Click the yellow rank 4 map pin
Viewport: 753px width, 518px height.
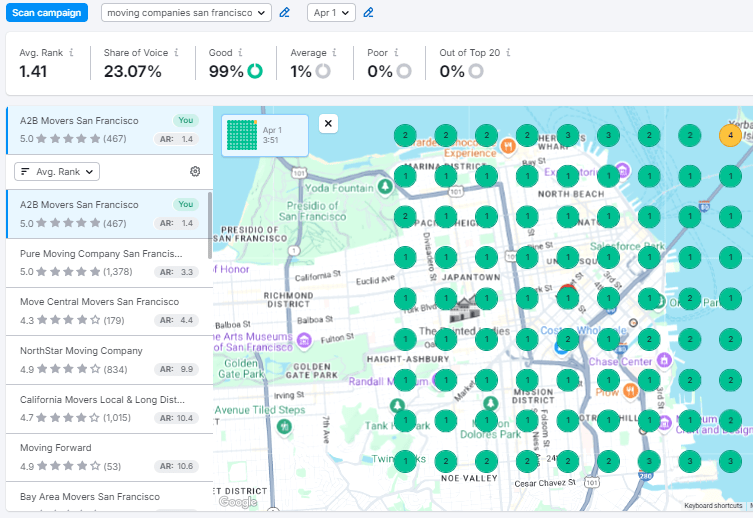[x=730, y=135]
